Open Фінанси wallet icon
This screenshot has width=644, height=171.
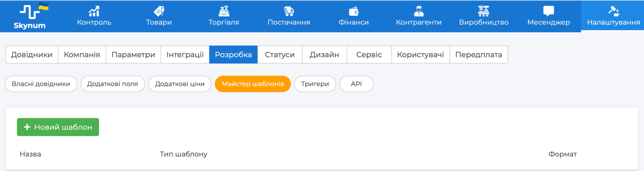354,11
